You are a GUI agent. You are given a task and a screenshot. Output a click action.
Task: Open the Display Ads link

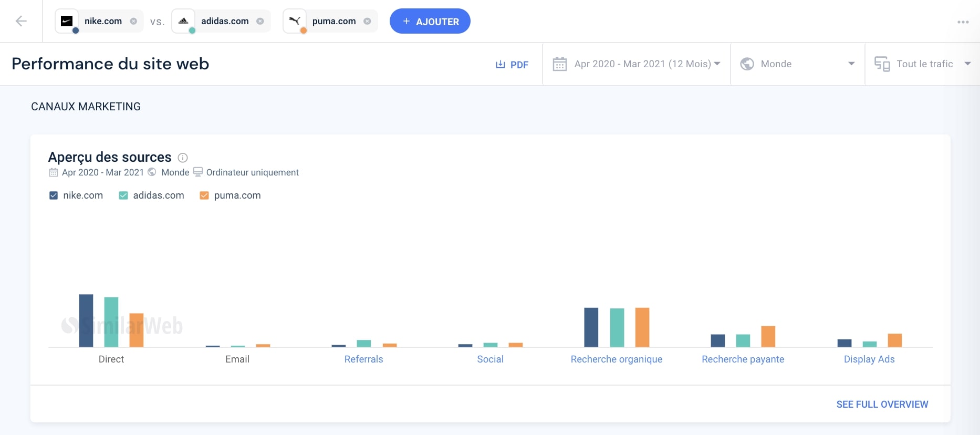coord(869,359)
